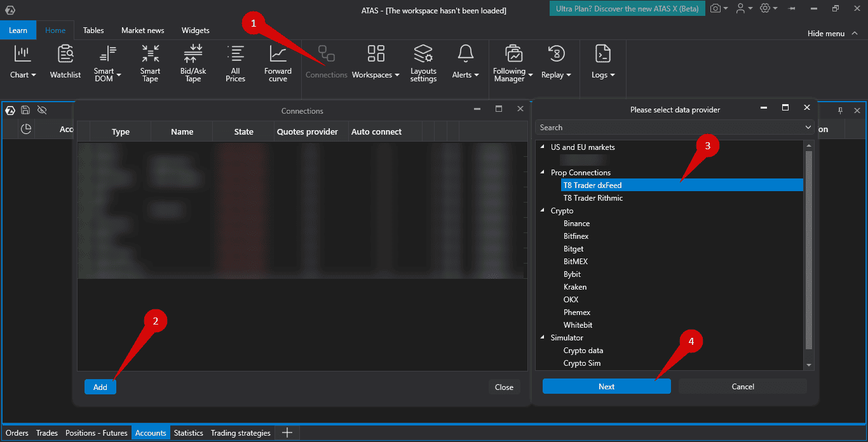The width and height of the screenshot is (868, 442).
Task: Click the Add button in Connections
Action: 100,387
